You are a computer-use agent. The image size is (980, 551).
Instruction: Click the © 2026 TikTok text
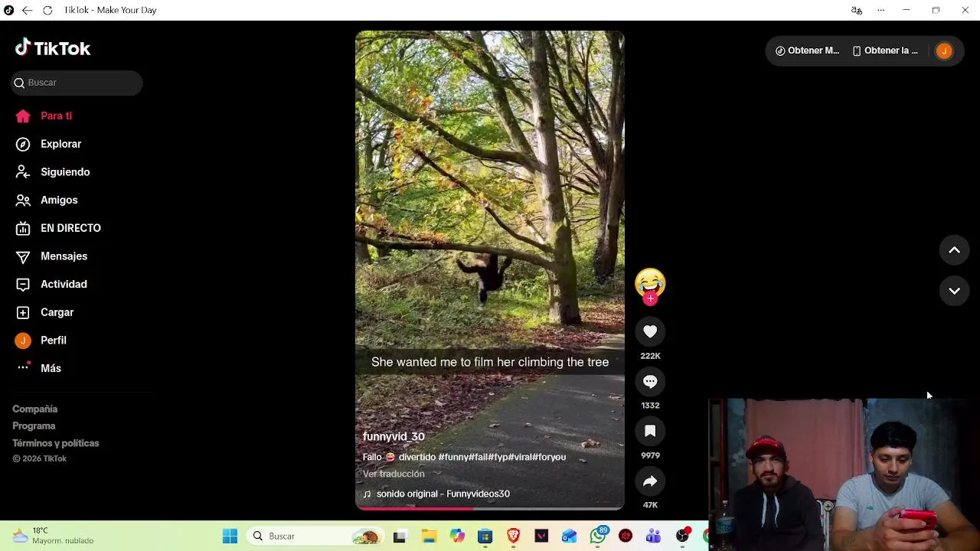[39, 458]
